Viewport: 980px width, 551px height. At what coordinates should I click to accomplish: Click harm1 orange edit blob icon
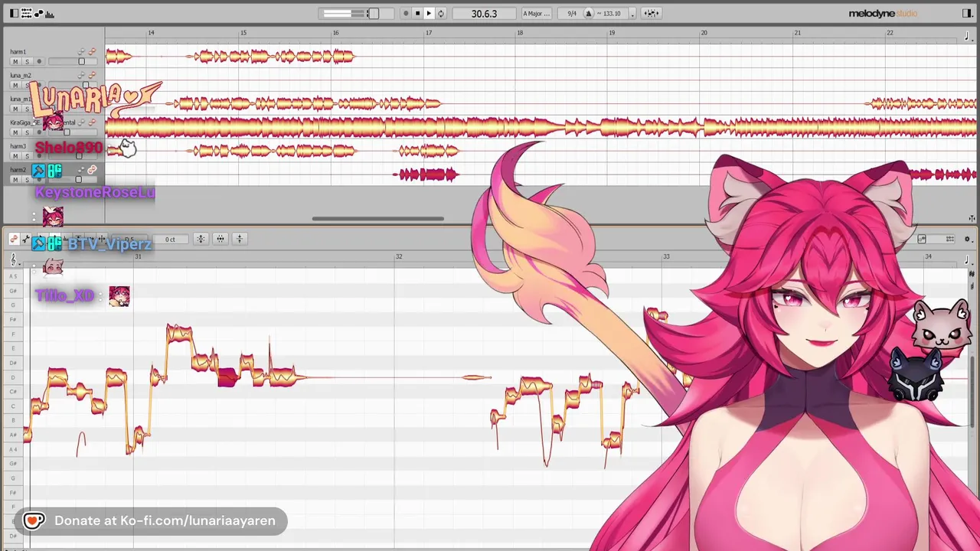tap(92, 51)
